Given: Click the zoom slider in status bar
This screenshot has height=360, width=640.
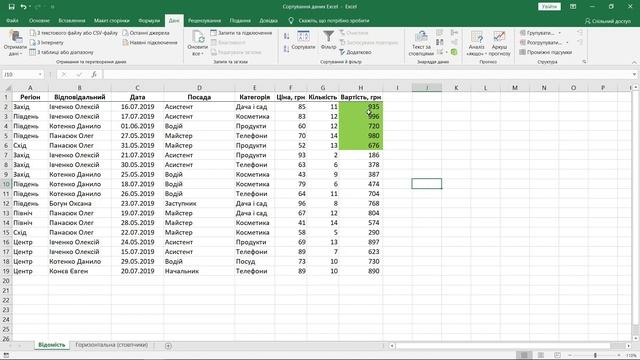Looking at the screenshot, I should tap(595, 355).
